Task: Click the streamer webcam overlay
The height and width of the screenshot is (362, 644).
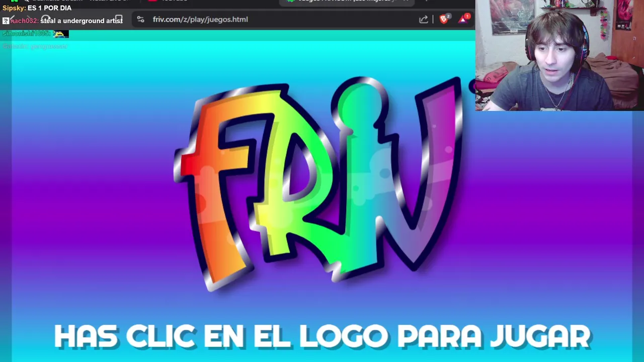Action: pyautogui.click(x=559, y=55)
